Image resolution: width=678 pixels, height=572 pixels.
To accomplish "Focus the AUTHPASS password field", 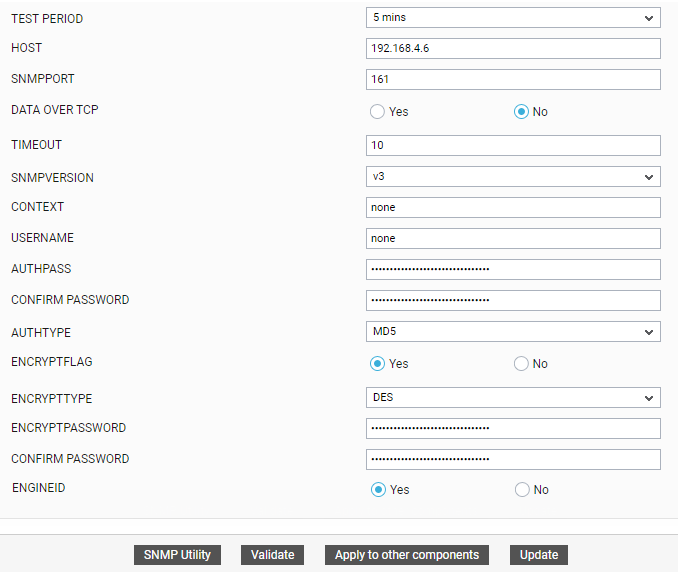I will point(513,269).
